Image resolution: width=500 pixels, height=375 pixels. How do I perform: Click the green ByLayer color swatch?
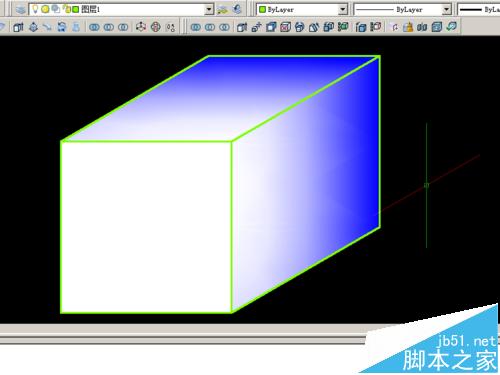[x=263, y=9]
